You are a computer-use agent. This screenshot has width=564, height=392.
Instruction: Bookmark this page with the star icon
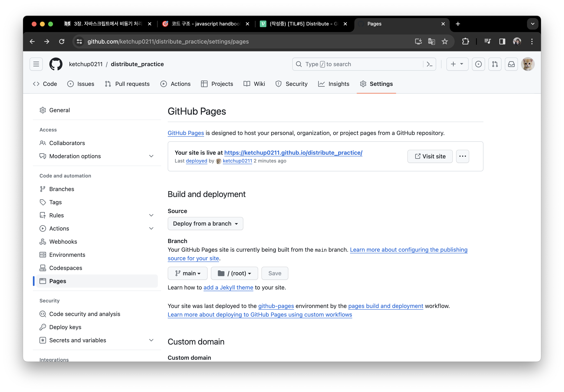(x=445, y=42)
